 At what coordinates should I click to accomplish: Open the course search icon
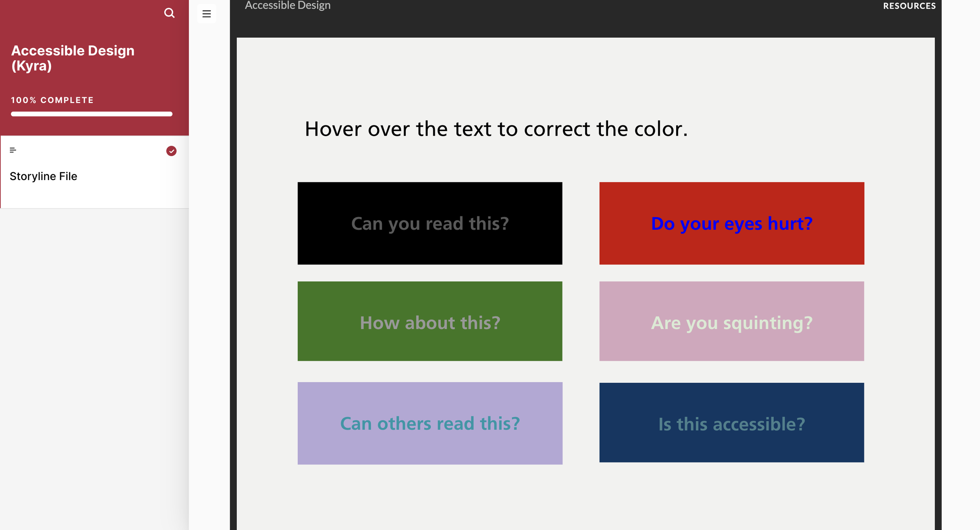click(x=169, y=13)
